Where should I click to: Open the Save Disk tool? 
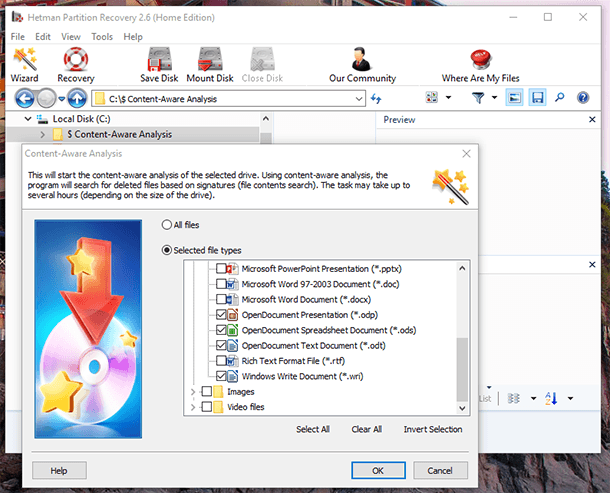(x=159, y=65)
